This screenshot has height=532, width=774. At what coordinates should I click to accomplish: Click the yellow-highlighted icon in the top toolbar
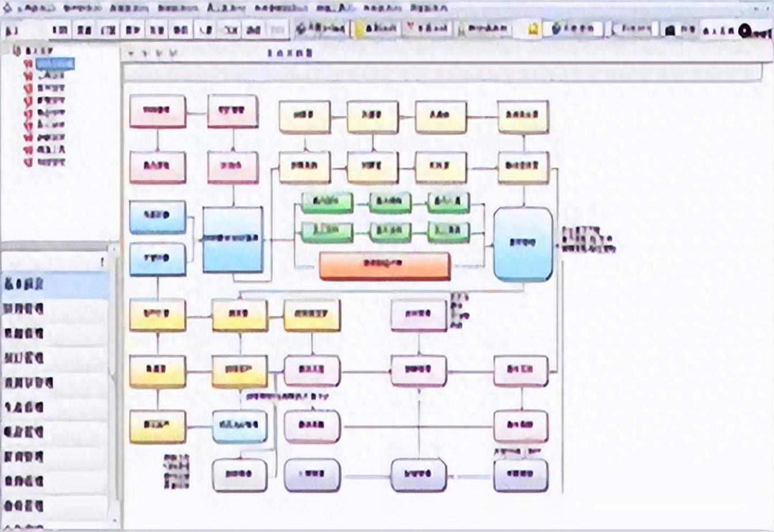pos(533,29)
